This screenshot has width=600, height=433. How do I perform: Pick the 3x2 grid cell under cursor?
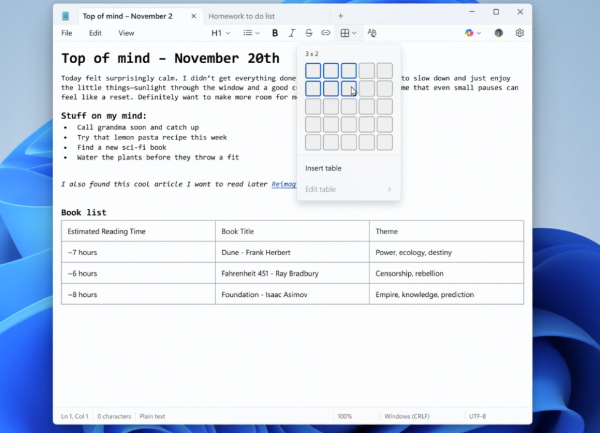tap(349, 89)
